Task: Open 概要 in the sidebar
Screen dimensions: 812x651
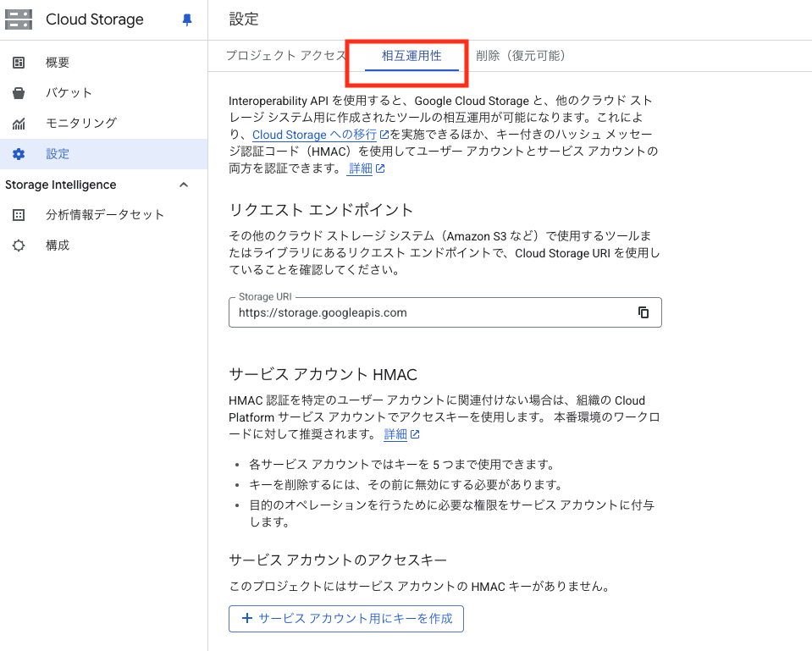Action: [x=103, y=63]
